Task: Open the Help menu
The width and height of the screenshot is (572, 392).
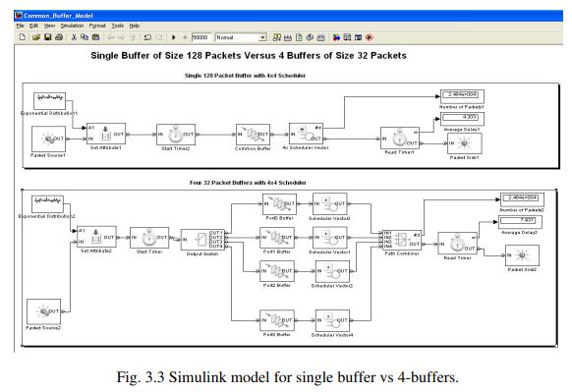Action: [135, 26]
